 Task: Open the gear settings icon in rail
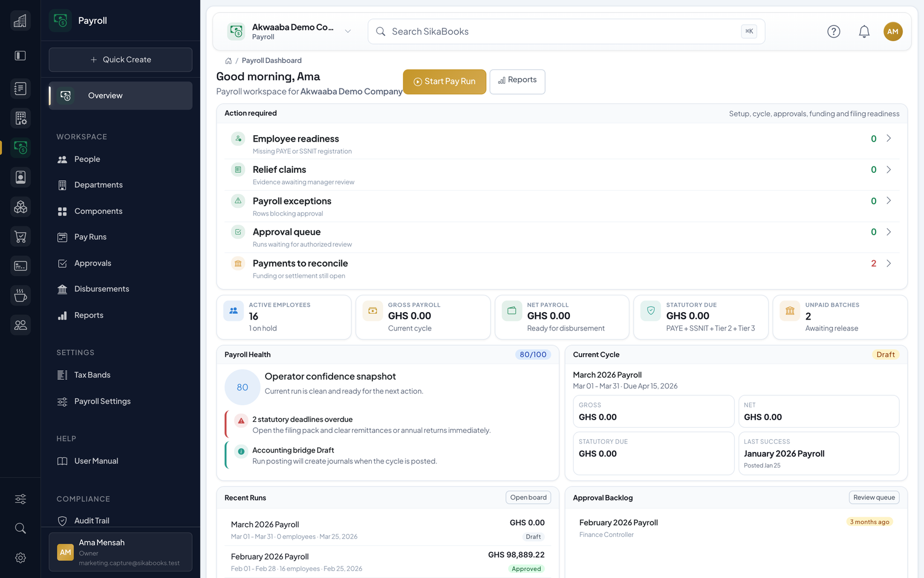(20, 558)
